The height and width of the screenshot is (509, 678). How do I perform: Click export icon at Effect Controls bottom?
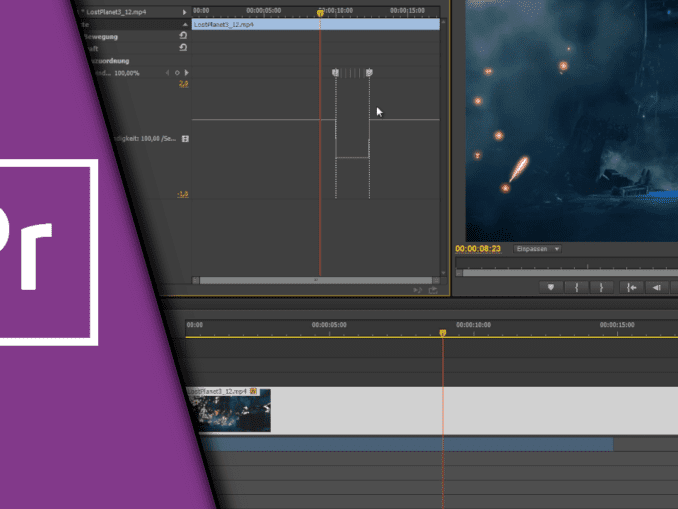coord(433,290)
